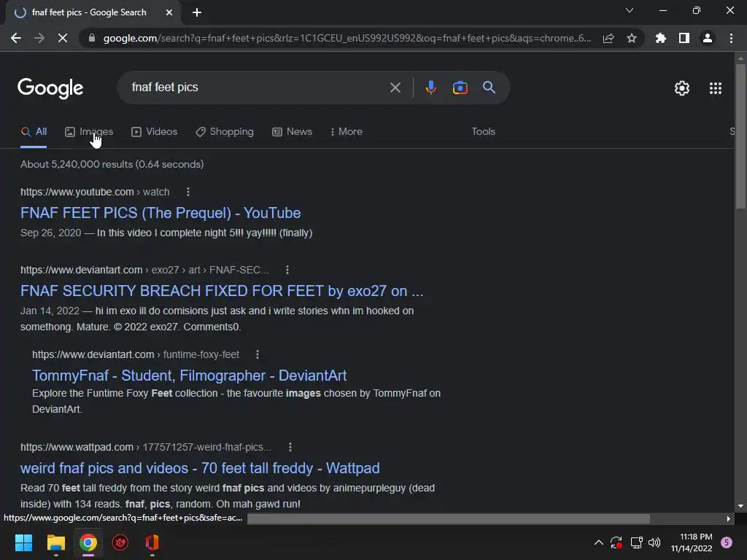Start voice search with the microphone
Image resolution: width=747 pixels, height=560 pixels.
(430, 87)
